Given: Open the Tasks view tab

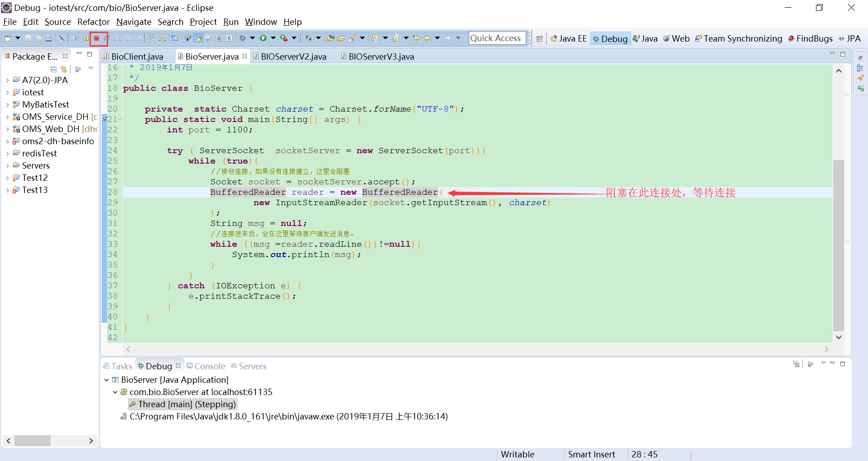Looking at the screenshot, I should tap(118, 366).
